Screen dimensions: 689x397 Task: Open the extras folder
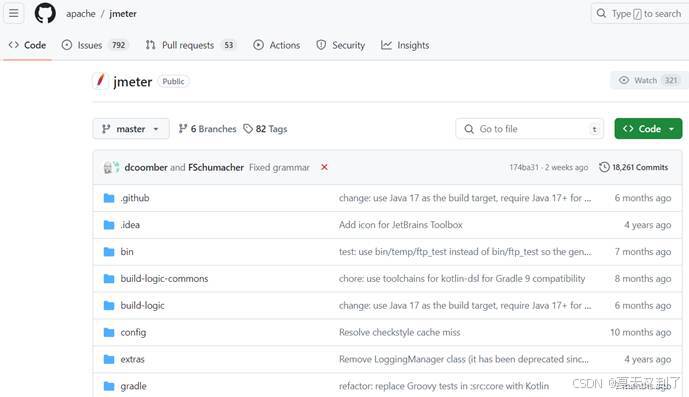pos(132,359)
